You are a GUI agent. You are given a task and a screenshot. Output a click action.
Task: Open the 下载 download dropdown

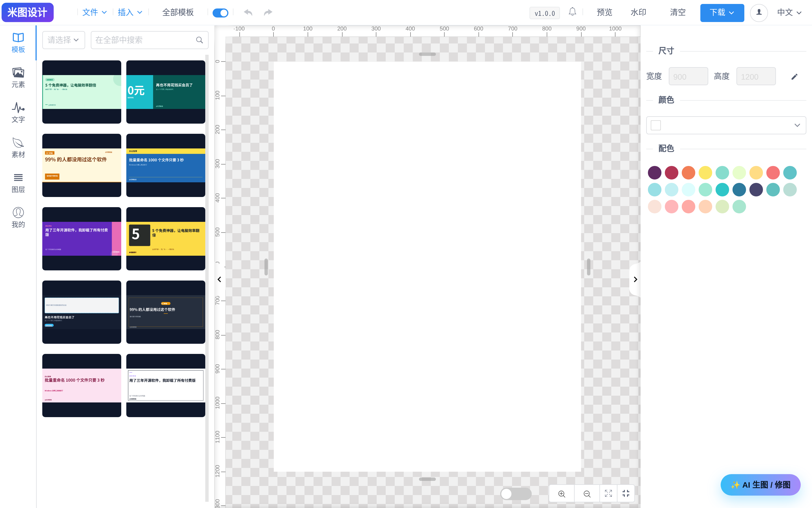click(x=722, y=13)
